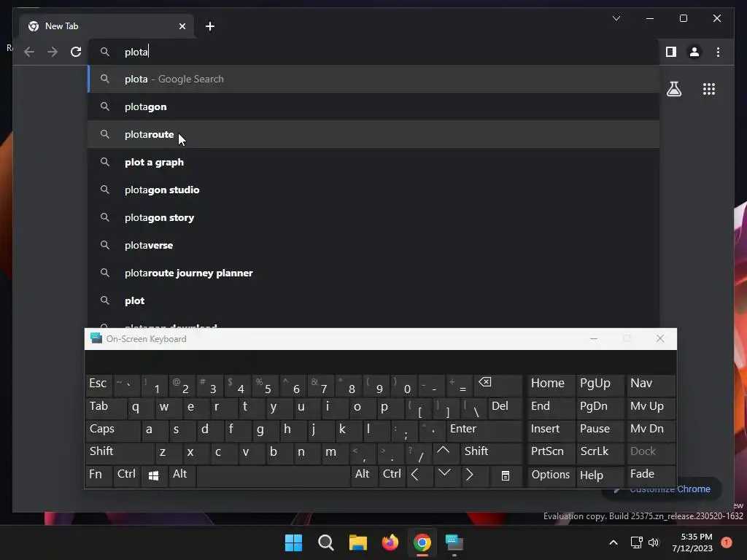Click the Nav key on On-Screen Keyboard
This screenshot has width=747, height=560.
coord(650,385)
